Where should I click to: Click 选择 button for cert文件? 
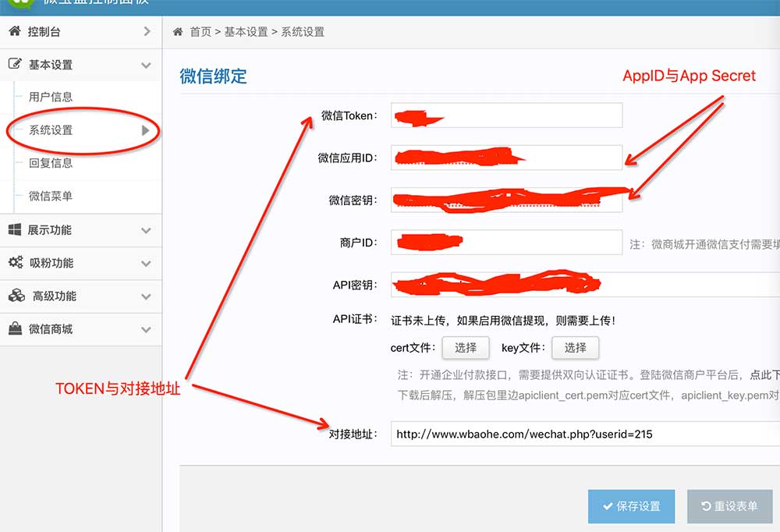[466, 347]
